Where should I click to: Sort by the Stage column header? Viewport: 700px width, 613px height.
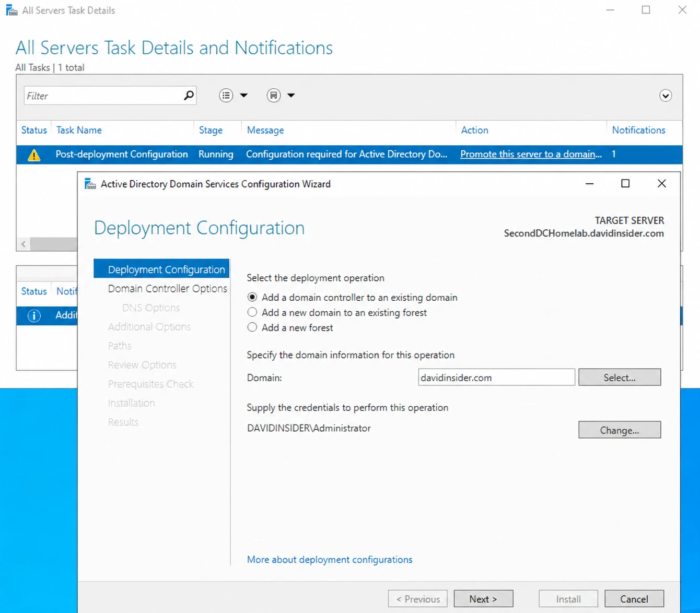point(211,130)
